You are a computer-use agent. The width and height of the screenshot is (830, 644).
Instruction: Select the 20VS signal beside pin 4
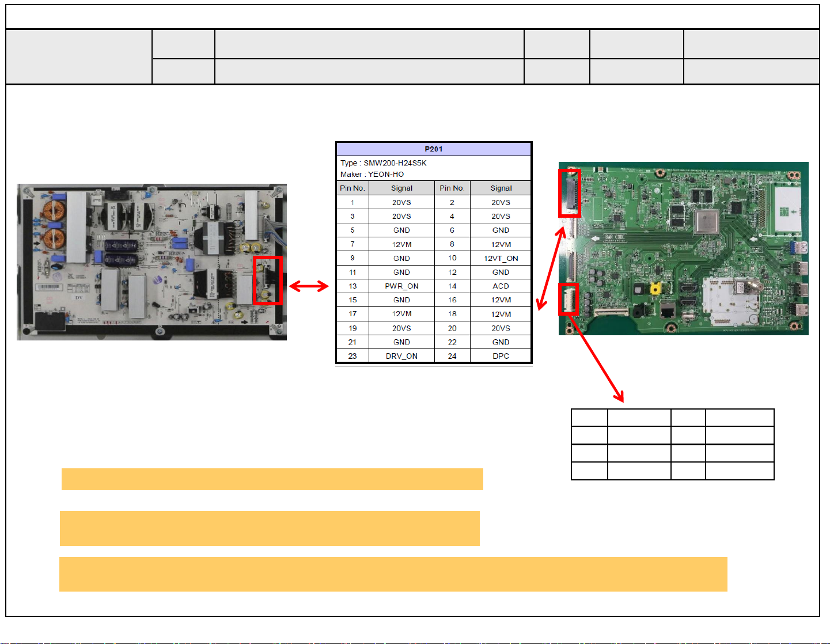pos(501,217)
